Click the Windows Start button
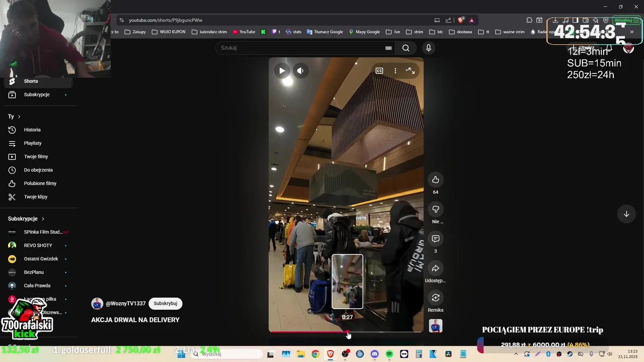Image resolution: width=644 pixels, height=362 pixels. [x=181, y=354]
